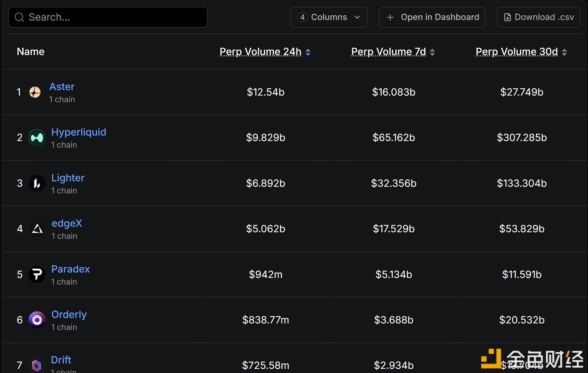
Task: Click the Drift logo icon
Action: click(36, 365)
